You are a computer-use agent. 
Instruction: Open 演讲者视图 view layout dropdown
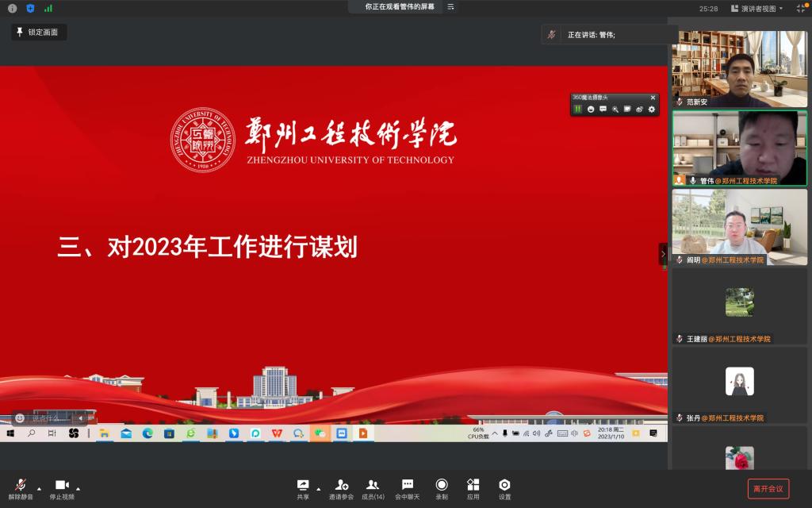756,8
